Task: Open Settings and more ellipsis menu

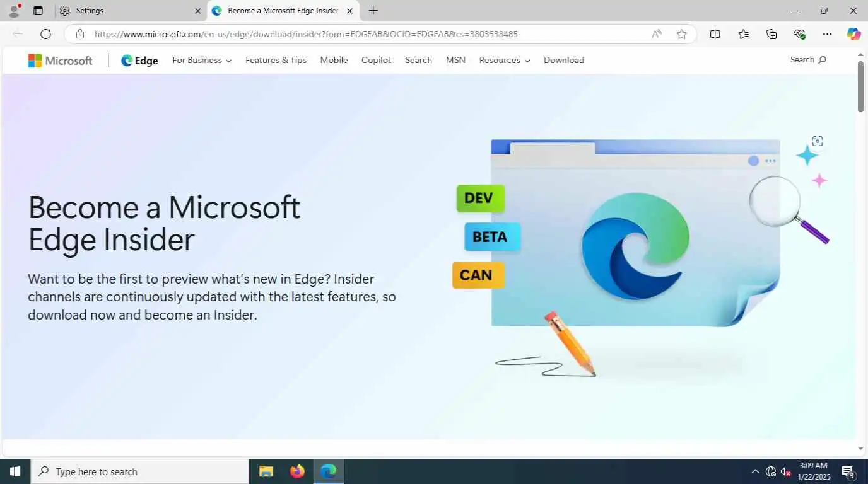Action: click(x=828, y=34)
